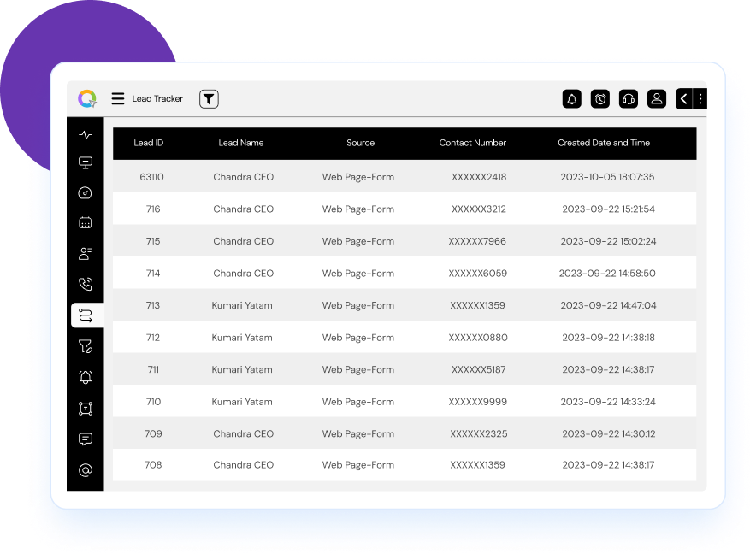
Task: Click the alarm clock reminders icon
Action: click(x=600, y=99)
